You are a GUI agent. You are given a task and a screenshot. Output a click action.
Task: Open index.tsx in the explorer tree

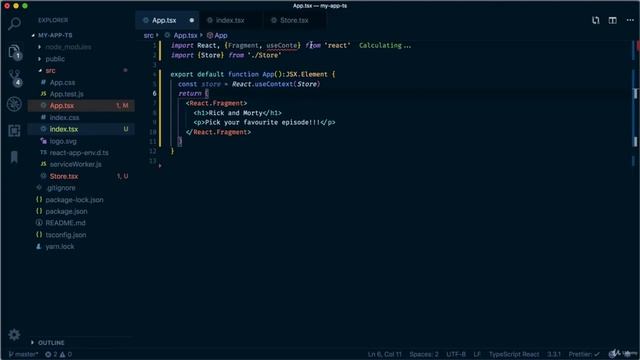81,129
